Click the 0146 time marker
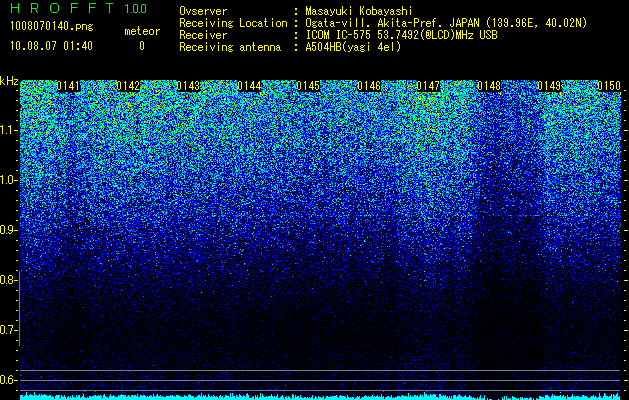 click(369, 86)
